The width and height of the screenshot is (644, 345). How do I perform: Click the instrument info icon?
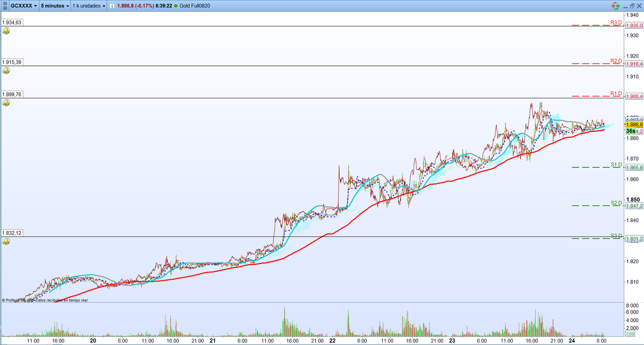pos(112,6)
